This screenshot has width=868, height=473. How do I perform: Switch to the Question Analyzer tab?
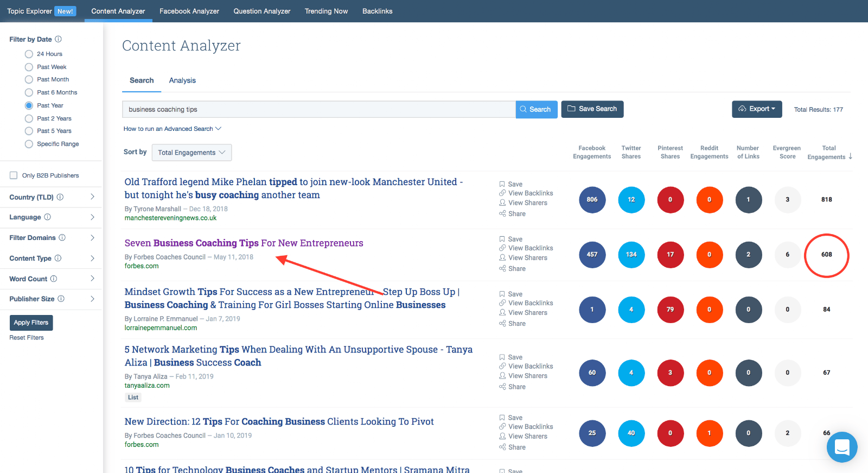coord(262,11)
